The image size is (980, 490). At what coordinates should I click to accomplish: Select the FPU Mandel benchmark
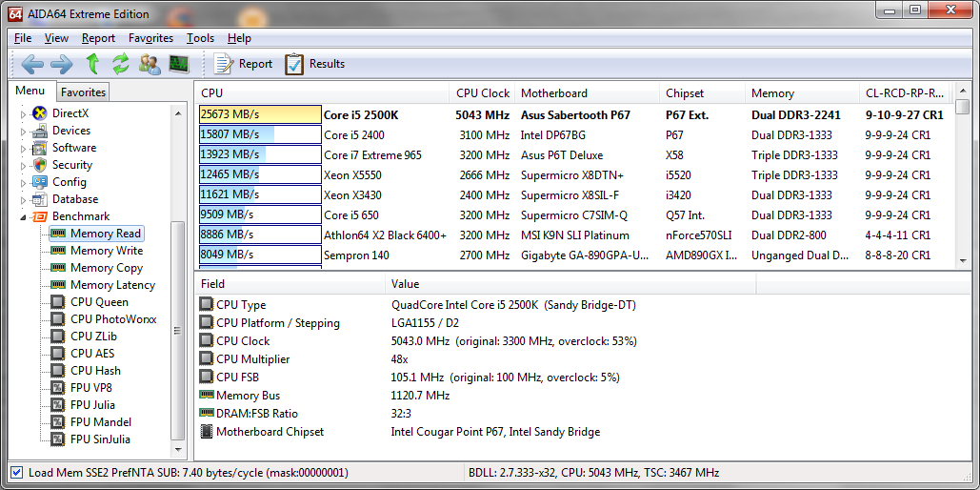(91, 422)
